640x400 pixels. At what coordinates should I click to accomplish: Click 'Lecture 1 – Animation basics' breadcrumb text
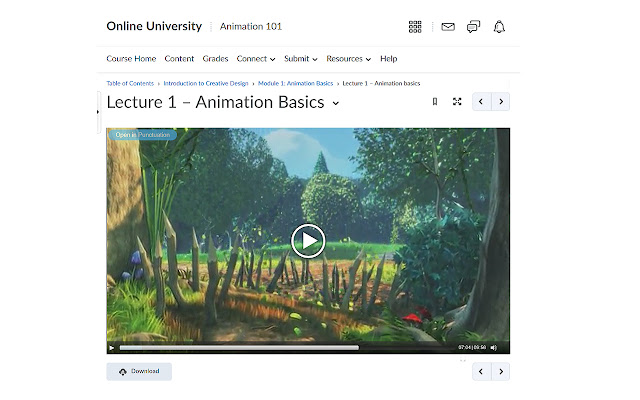click(381, 83)
